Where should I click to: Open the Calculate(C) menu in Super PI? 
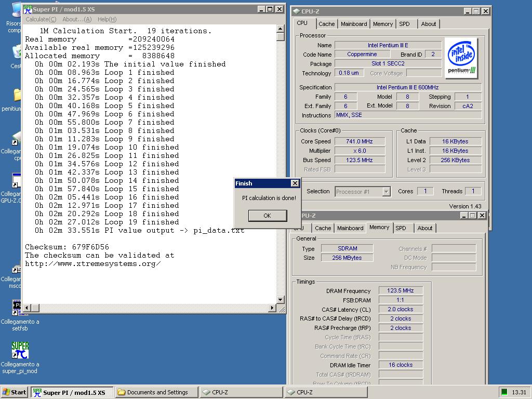(41, 19)
